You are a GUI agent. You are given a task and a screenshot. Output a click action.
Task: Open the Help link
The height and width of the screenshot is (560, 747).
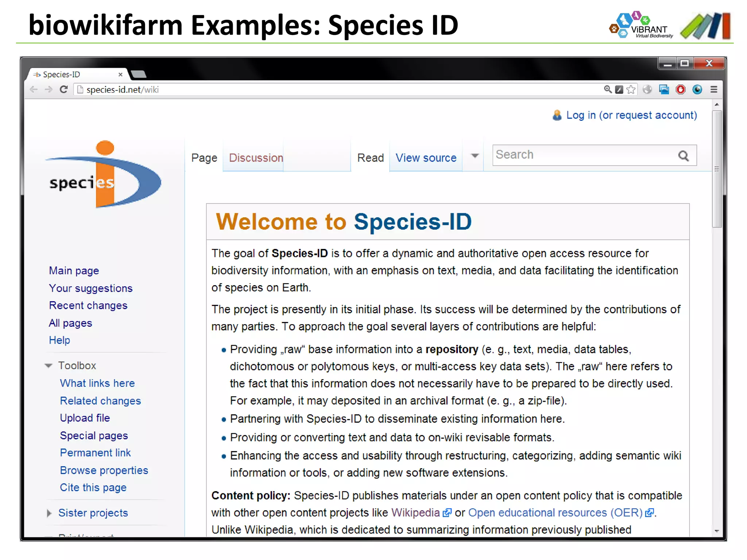coord(59,340)
